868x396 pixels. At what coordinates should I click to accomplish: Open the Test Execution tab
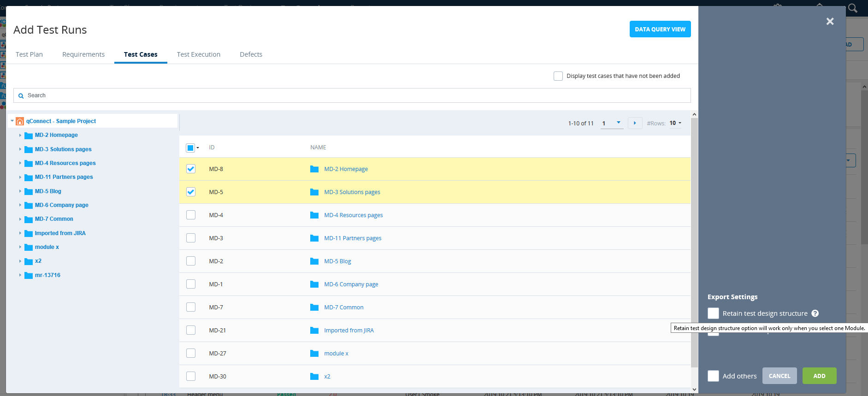point(198,54)
